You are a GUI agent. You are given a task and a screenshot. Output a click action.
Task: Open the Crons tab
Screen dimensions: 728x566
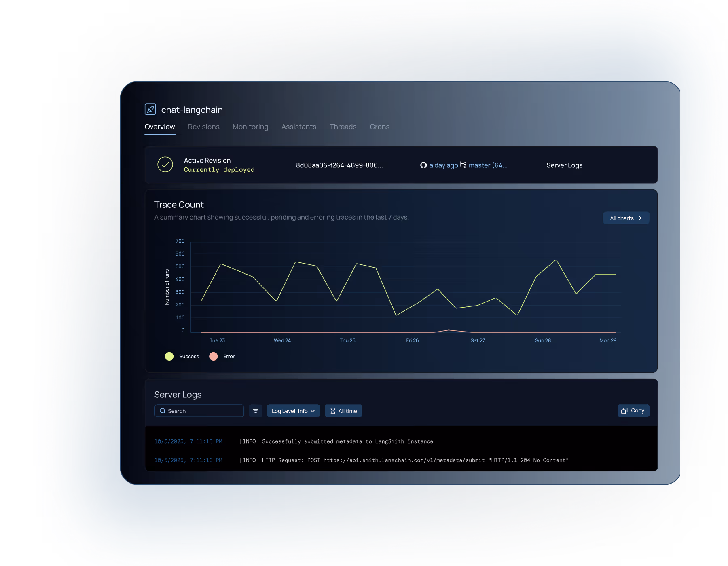click(x=380, y=127)
